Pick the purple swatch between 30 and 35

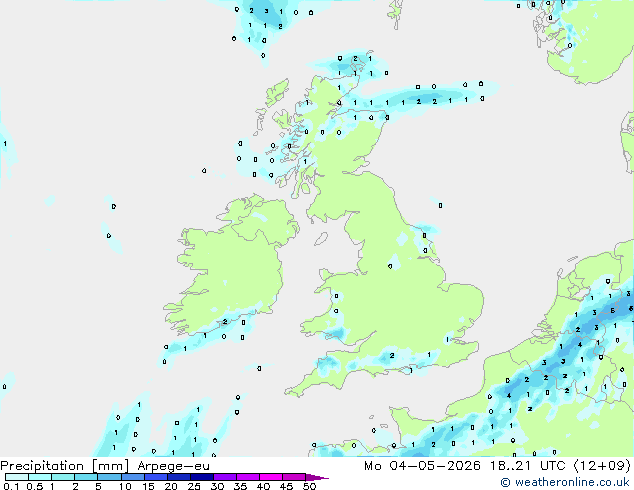[224, 477]
